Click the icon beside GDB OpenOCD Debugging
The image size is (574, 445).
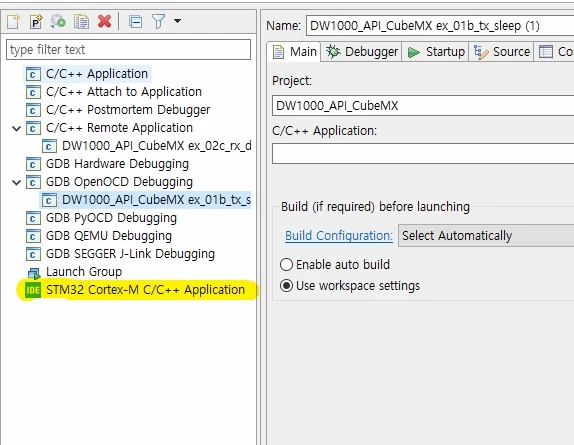pyautogui.click(x=33, y=182)
